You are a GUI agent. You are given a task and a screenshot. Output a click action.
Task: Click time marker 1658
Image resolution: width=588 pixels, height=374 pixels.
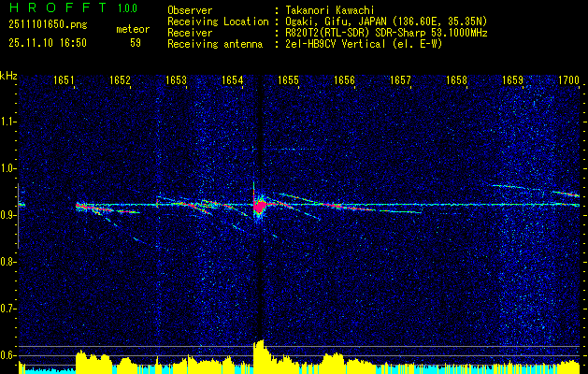pos(457,79)
